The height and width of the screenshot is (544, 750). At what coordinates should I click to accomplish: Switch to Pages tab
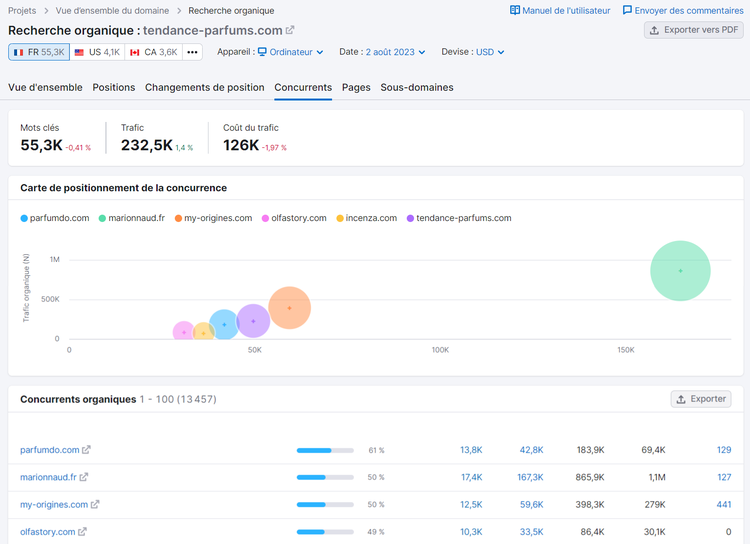tap(356, 88)
